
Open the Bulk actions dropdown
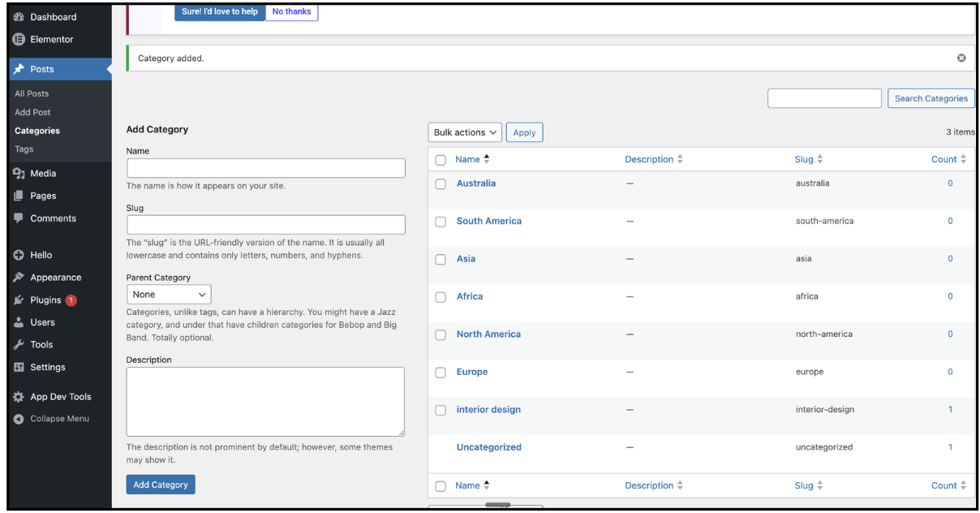click(465, 132)
